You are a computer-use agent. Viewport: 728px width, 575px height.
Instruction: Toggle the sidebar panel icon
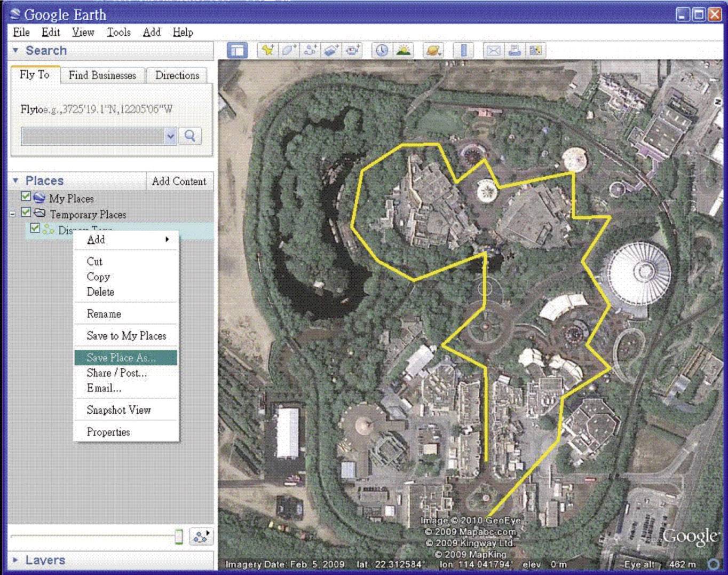[237, 51]
